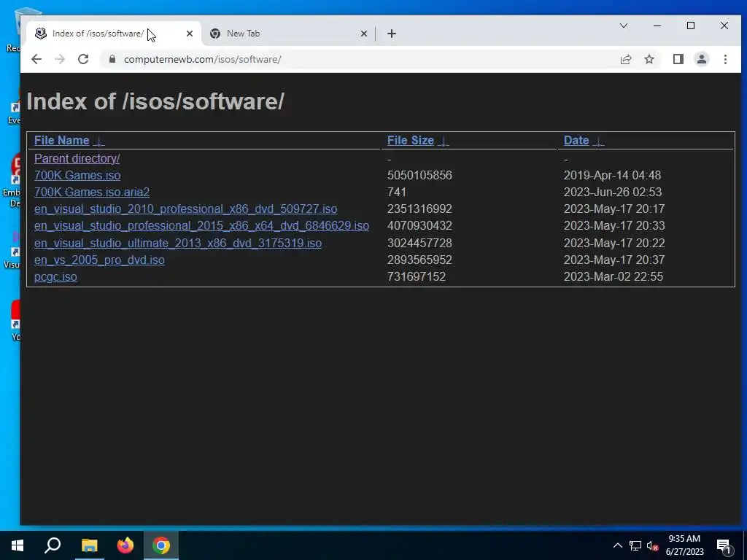Open the notification center icon

(724, 545)
